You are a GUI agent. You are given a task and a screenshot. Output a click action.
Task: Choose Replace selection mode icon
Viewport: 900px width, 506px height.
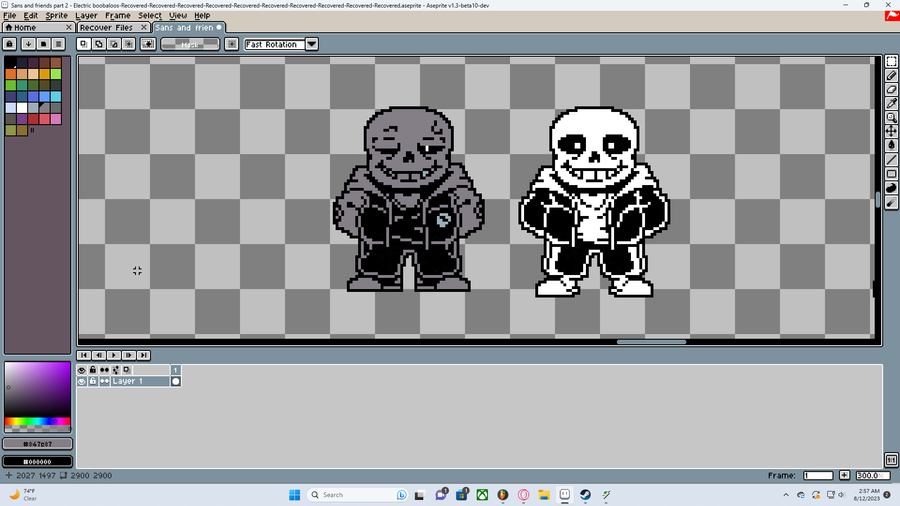(x=84, y=44)
